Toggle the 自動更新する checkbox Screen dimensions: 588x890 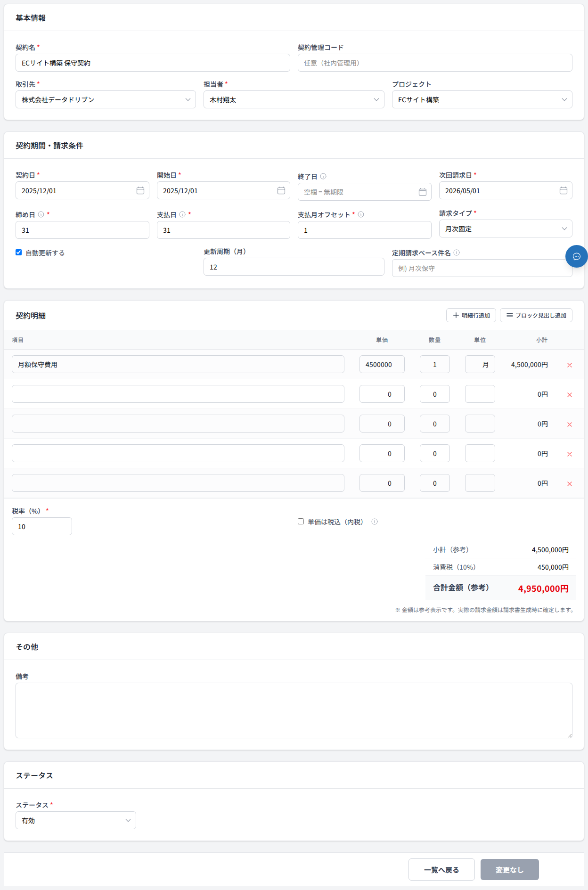tap(19, 253)
